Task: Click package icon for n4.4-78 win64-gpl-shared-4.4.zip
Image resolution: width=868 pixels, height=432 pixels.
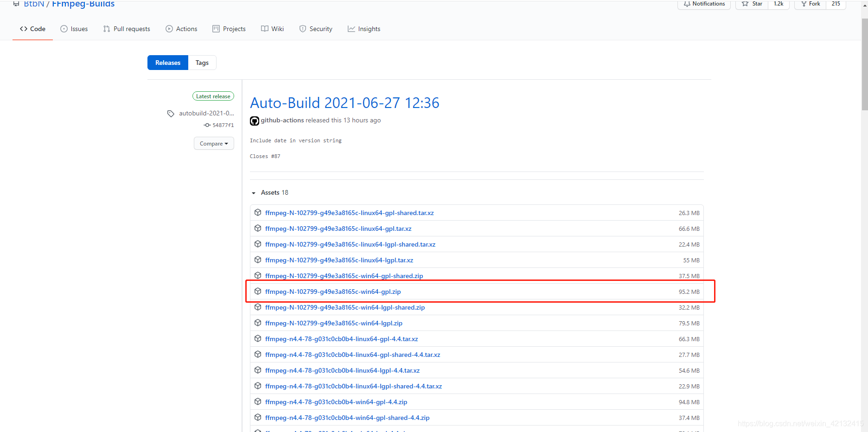Action: click(x=258, y=417)
